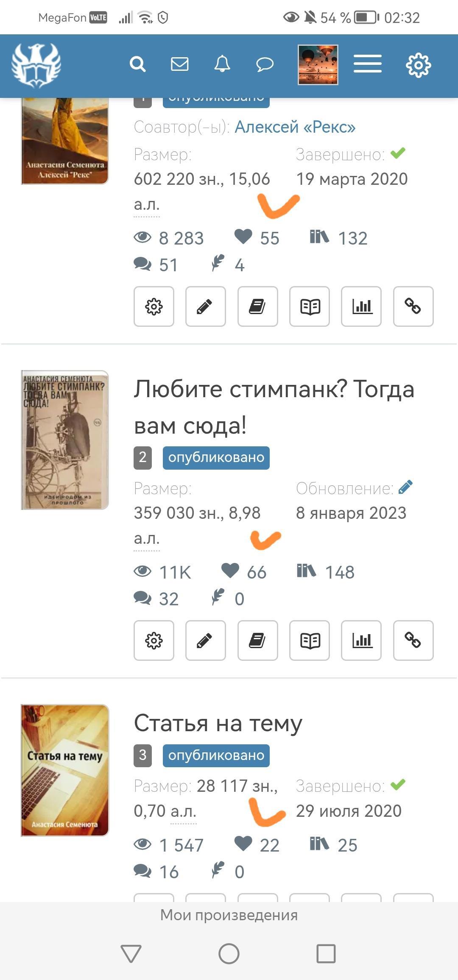Click co-author link Алексей «Рекс»

pos(295,127)
